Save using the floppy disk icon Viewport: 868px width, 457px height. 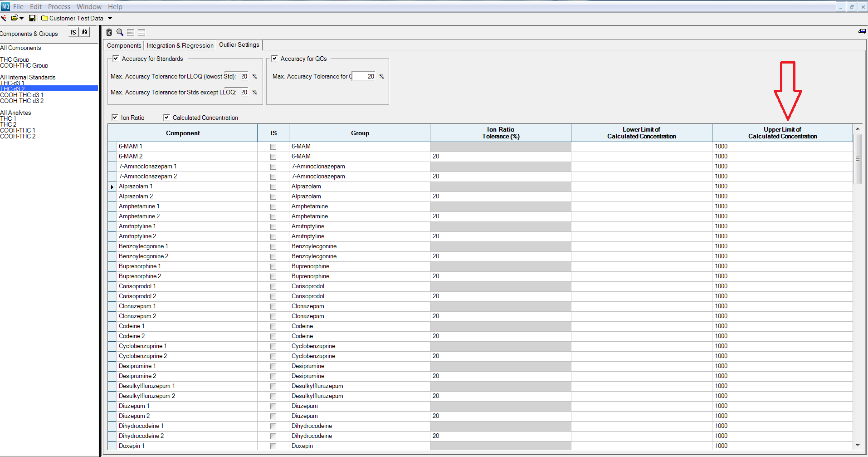pyautogui.click(x=32, y=18)
